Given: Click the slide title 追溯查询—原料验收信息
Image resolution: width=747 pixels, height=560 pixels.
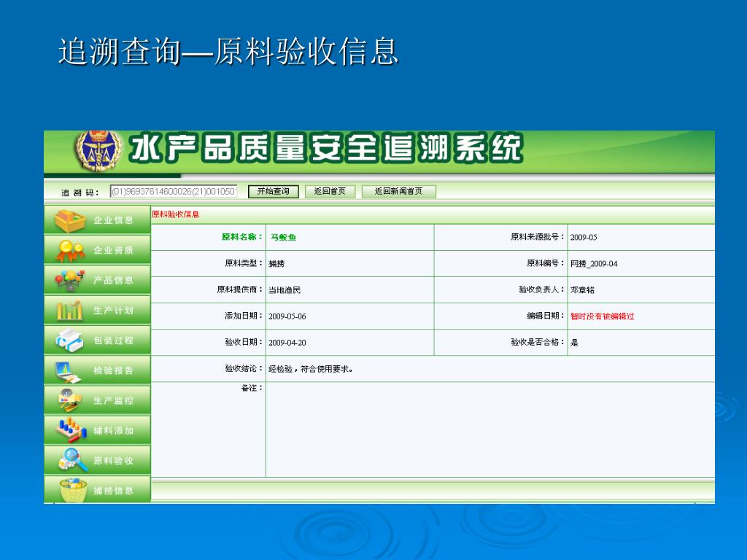Looking at the screenshot, I should point(228,52).
